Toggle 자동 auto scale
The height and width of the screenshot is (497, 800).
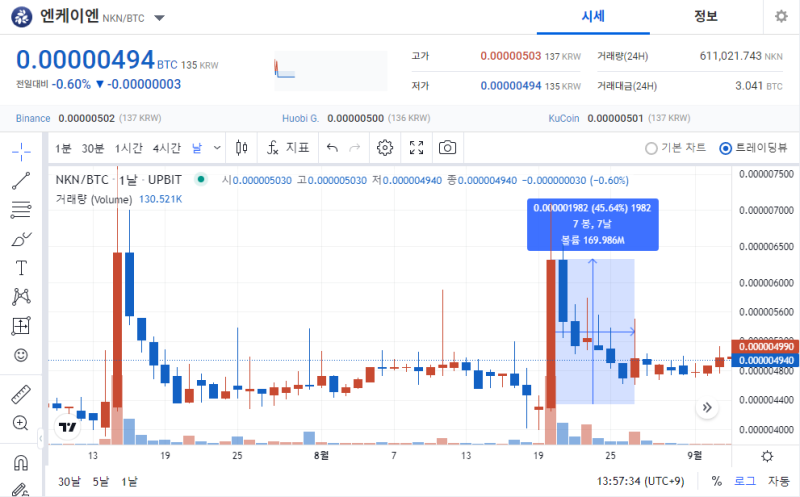click(779, 481)
